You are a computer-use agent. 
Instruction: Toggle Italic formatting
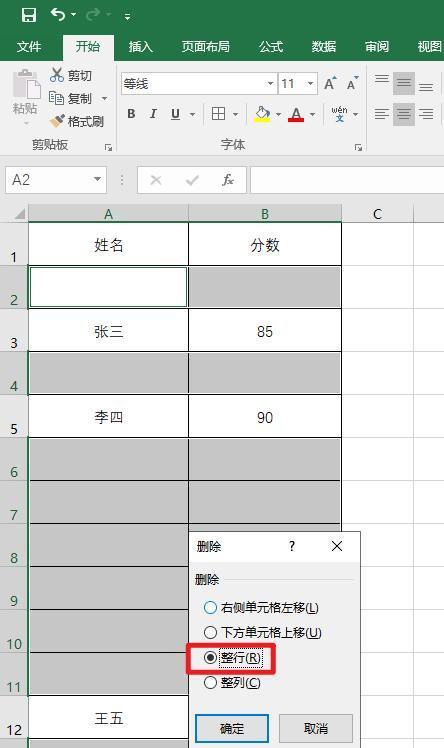pos(153,114)
